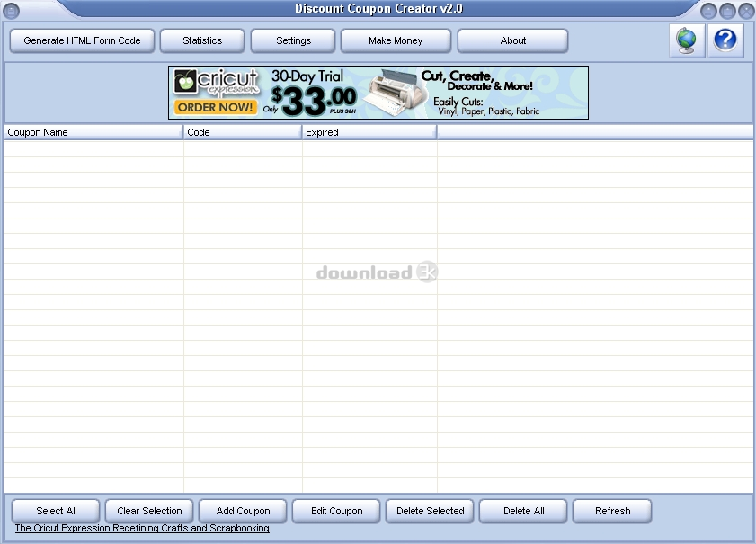Delete Selected coupons
This screenshot has height=544, width=756.
(x=430, y=511)
